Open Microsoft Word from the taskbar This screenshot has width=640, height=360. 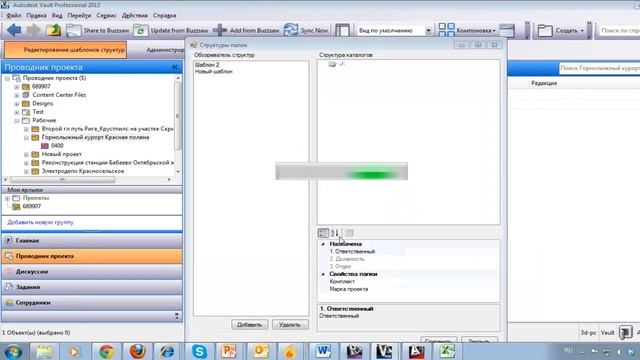[x=323, y=351]
